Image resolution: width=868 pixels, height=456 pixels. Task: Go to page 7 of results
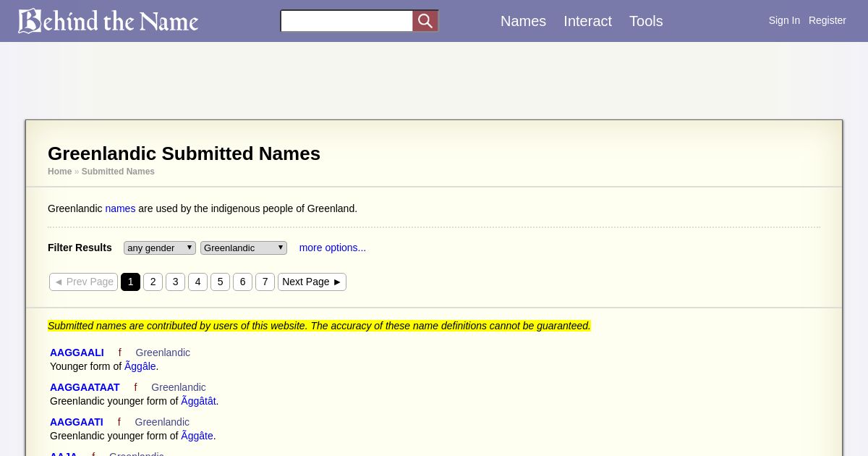point(265,282)
